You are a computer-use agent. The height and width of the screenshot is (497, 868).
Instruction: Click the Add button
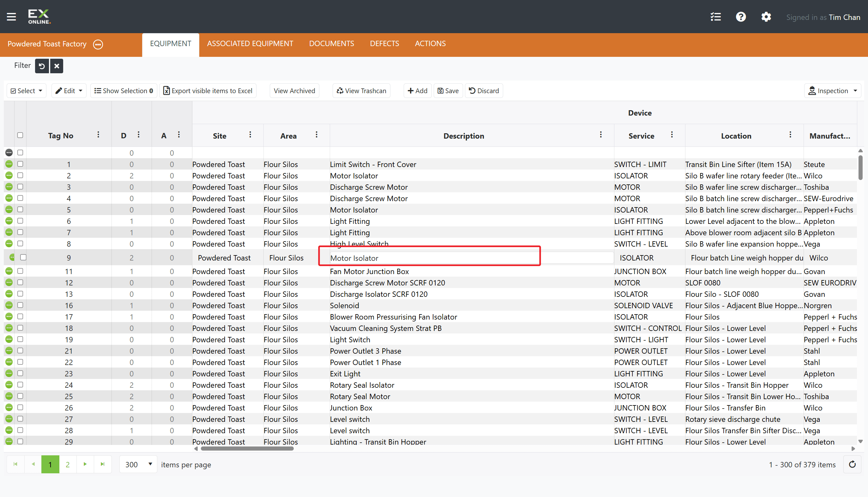(417, 91)
